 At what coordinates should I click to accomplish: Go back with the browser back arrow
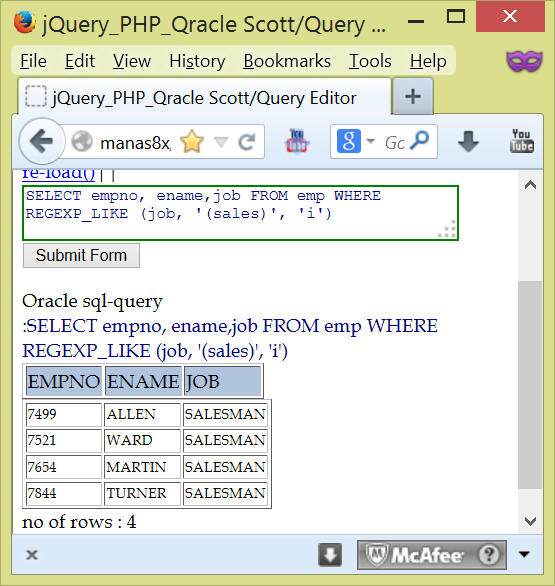coord(41,141)
